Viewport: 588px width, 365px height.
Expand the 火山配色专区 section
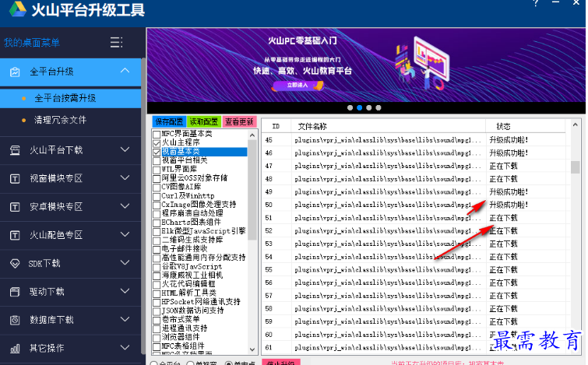point(125,234)
